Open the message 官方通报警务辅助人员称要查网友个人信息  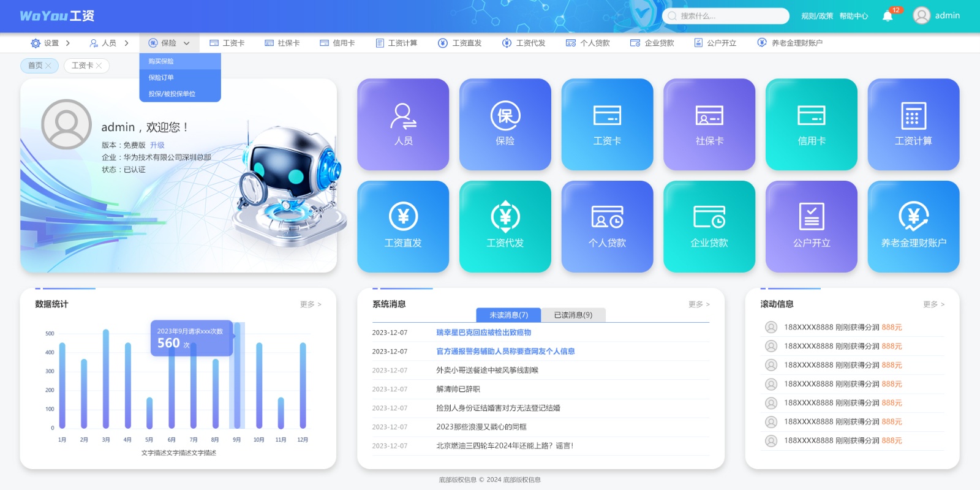tap(505, 352)
